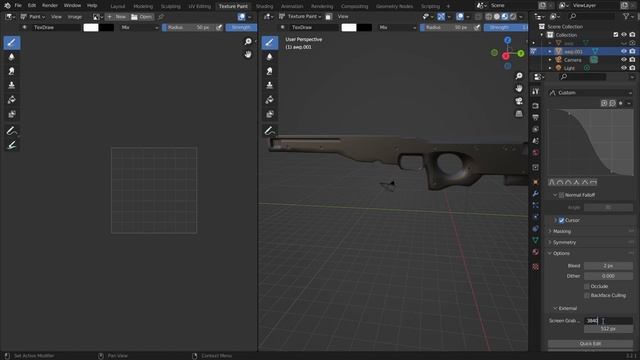Select the Mask tool in 3D viewport toolbar
Screen dimensions: 640x360
(x=270, y=114)
